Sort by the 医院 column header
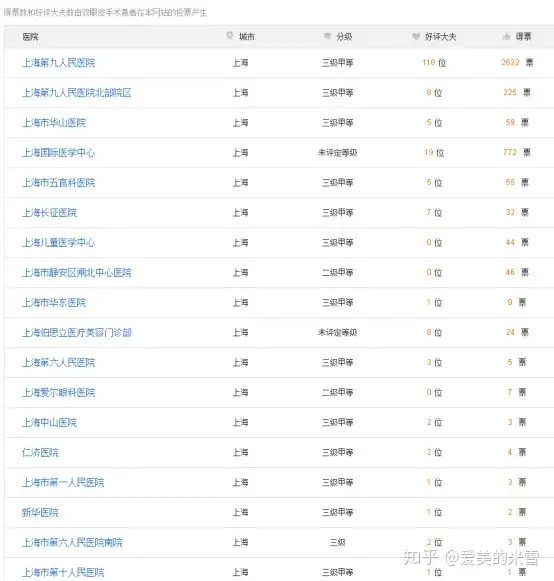The image size is (554, 581). point(30,37)
